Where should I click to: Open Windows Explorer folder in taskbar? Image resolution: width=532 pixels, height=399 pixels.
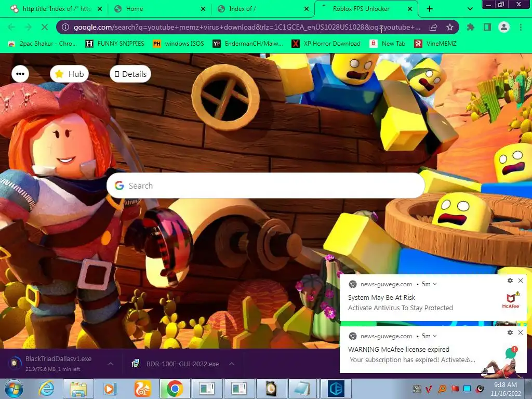point(78,389)
